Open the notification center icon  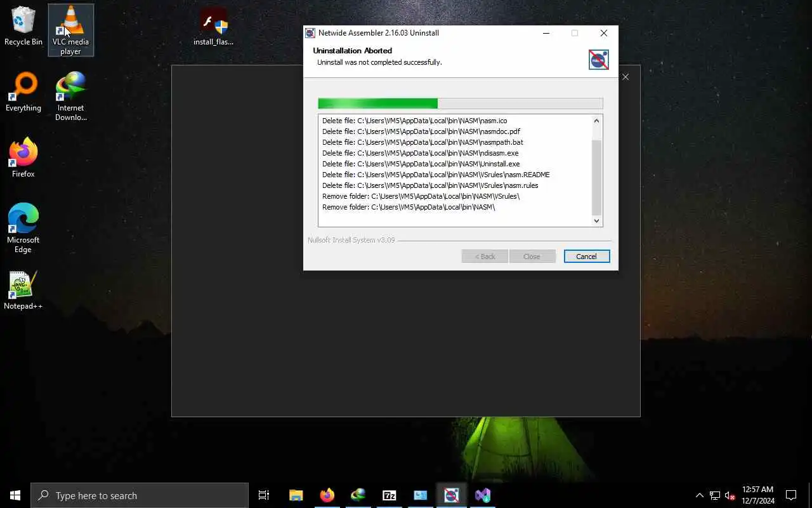tap(791, 495)
